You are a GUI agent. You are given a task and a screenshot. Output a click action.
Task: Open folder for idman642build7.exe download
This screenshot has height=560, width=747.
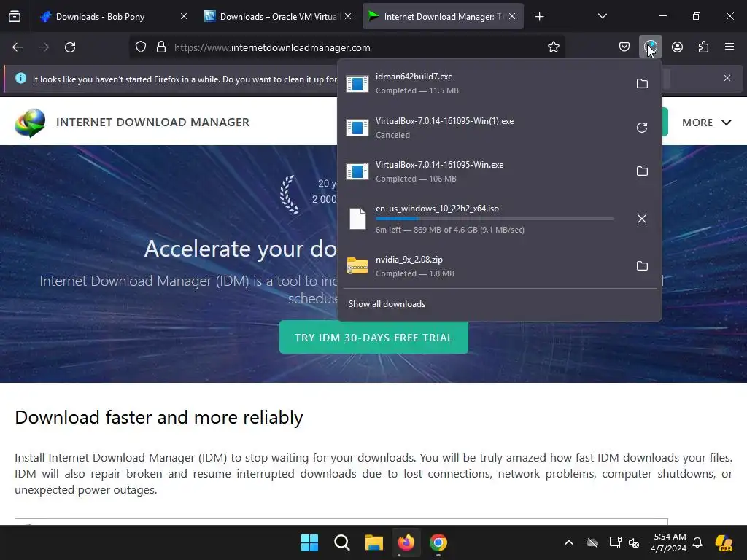tap(642, 84)
